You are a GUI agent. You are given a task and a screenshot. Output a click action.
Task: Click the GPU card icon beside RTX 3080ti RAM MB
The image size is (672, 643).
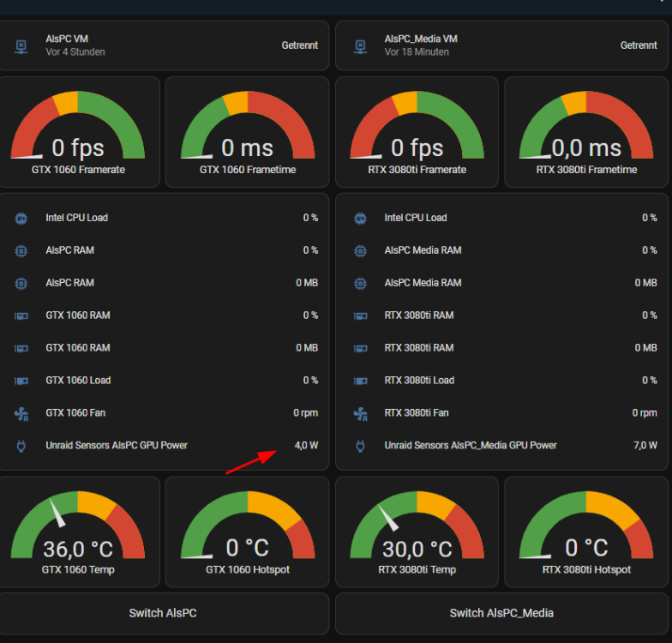point(360,348)
